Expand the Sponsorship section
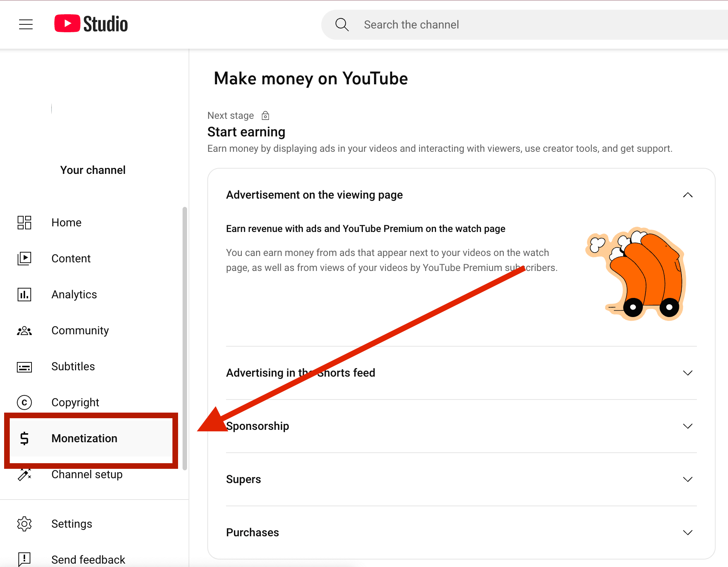Screen dimensions: 728x567 pos(688,426)
